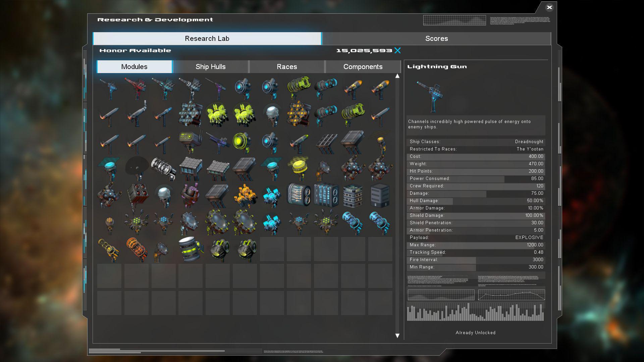Select the orange crystal cluster module

pos(245,195)
